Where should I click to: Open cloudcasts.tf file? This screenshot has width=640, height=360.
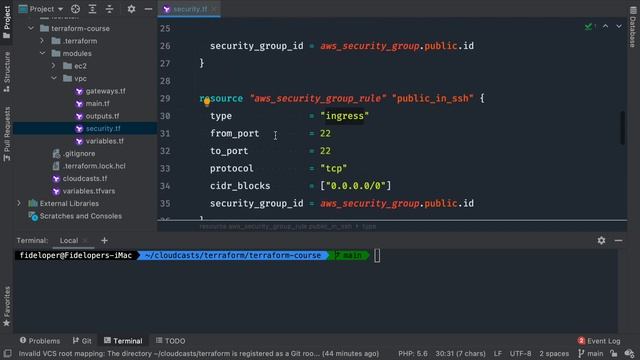(x=85, y=178)
